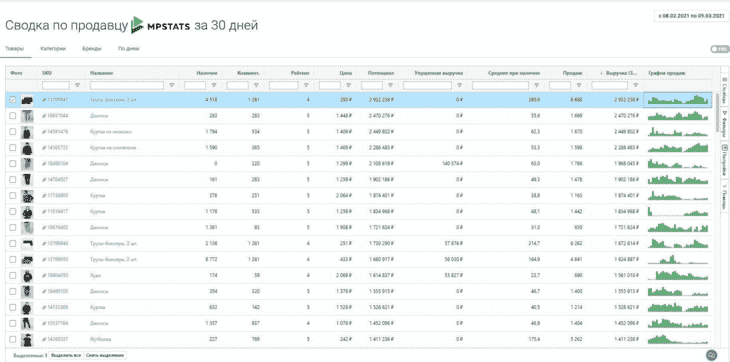Screen dimensions: 730x362
Task: Open the Цена column filter funnel icon
Action: 349,86
